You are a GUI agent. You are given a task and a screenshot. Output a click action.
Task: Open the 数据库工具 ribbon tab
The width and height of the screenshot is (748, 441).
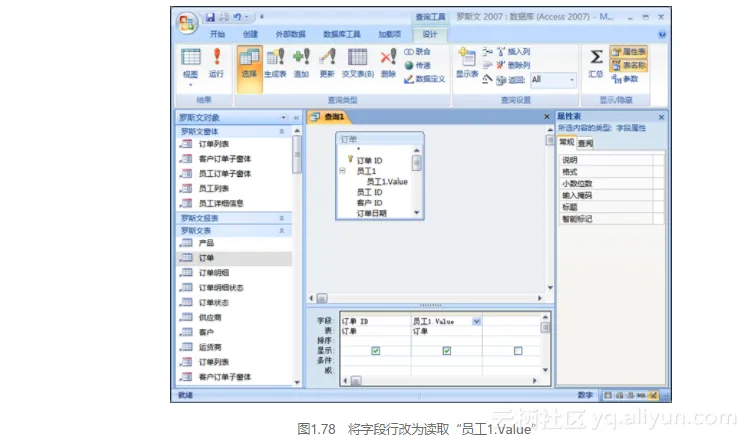pos(342,34)
